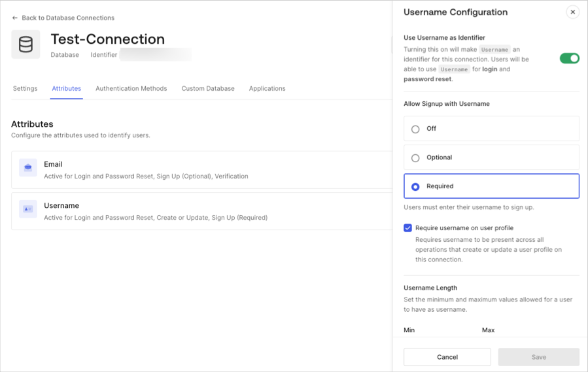The image size is (588, 372).
Task: Toggle Use Username as Identifier switch
Action: [x=569, y=58]
